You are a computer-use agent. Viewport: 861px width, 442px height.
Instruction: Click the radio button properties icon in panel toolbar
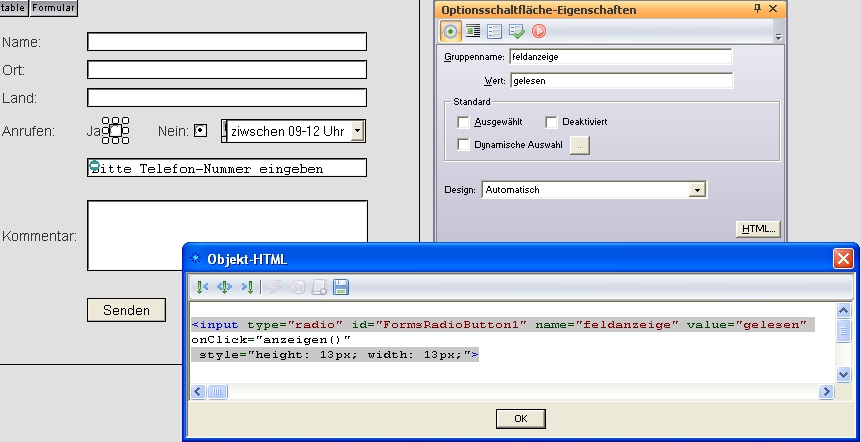point(452,31)
